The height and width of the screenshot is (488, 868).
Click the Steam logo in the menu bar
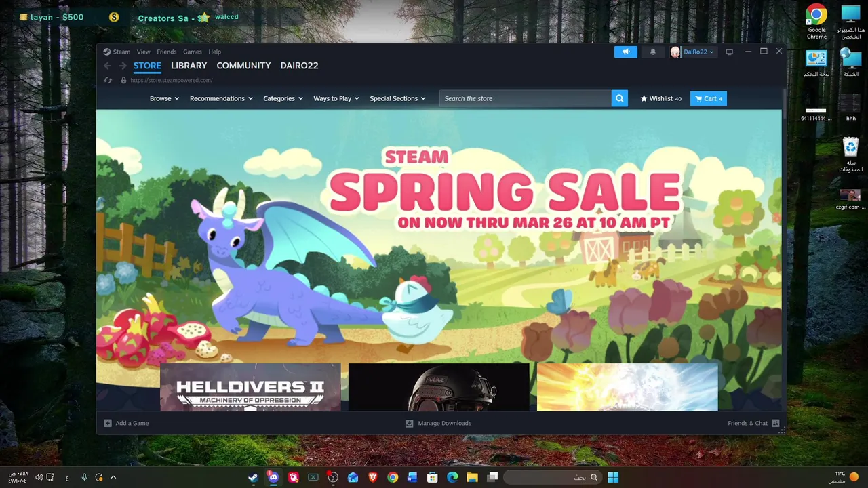click(x=106, y=52)
